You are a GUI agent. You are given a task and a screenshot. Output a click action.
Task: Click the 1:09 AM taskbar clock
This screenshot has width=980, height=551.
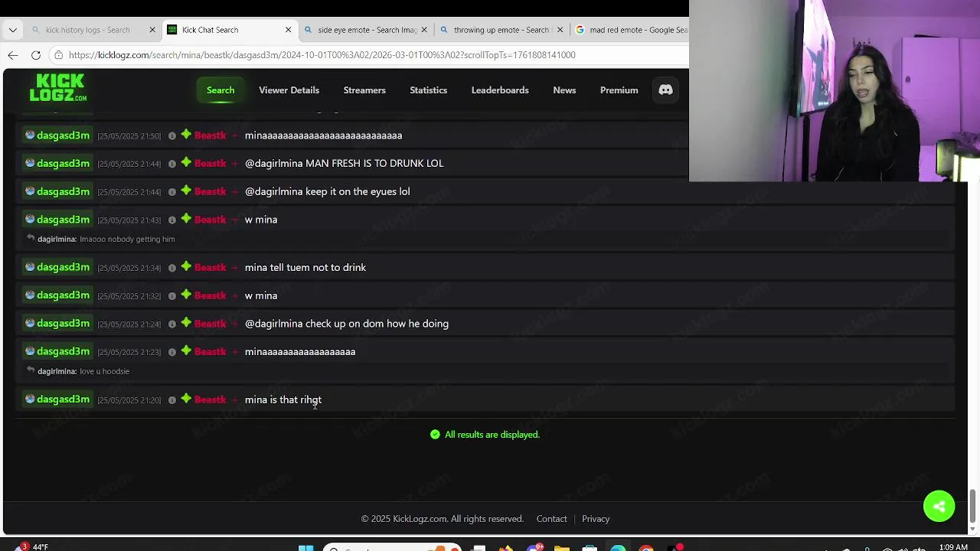(953, 546)
